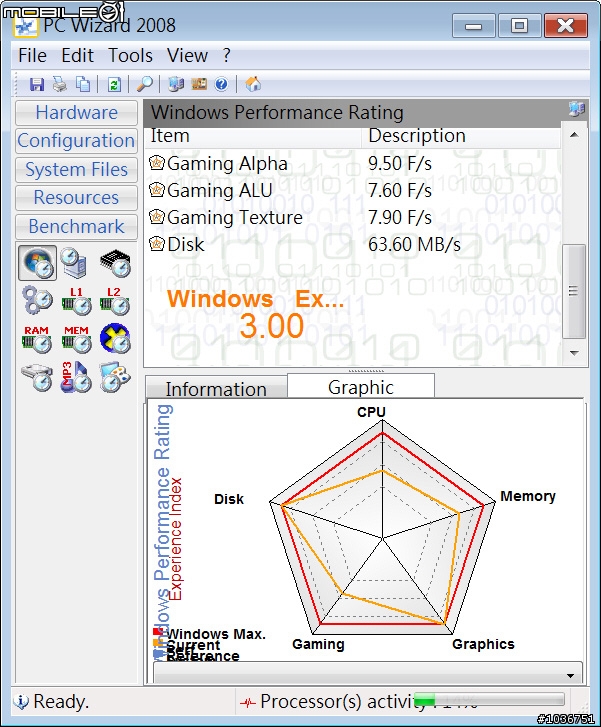Select the Disk 63.60 MB/s row
Viewport: 601px width, 727px height.
point(352,244)
